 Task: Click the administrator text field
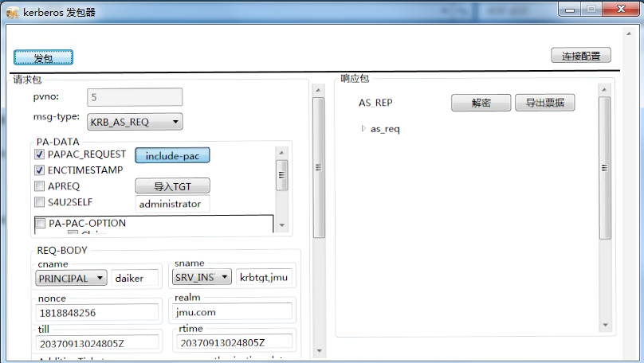coord(172,204)
